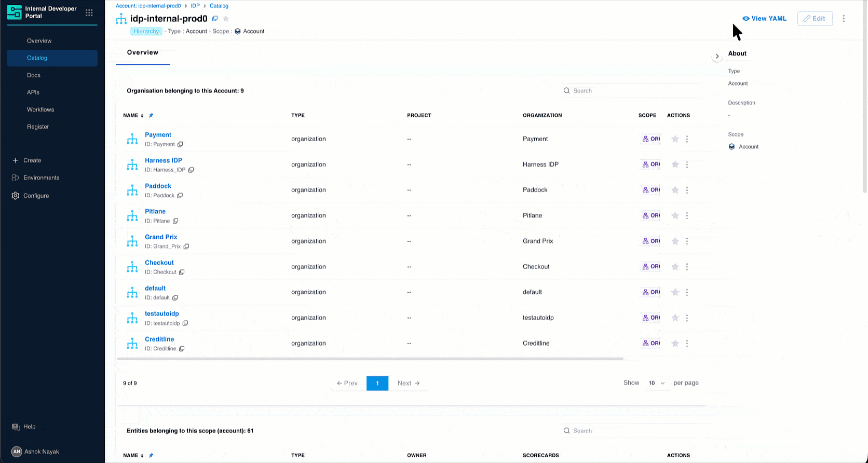Click the Internal Developer Portal logo
The height and width of the screenshot is (463, 868).
(x=15, y=12)
